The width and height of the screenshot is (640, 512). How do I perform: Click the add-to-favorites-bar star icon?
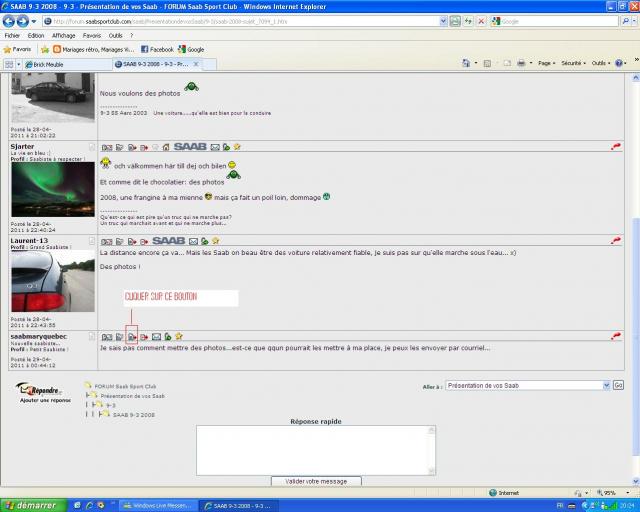click(x=45, y=49)
